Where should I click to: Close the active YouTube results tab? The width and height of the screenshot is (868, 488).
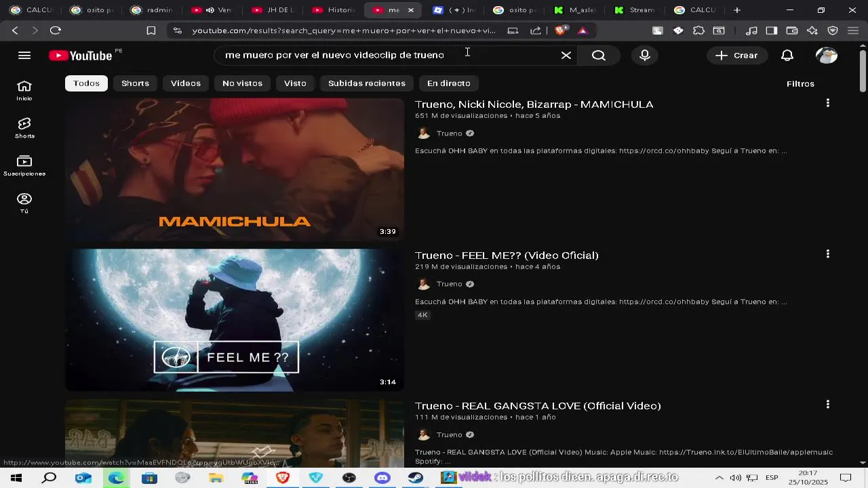[410, 10]
